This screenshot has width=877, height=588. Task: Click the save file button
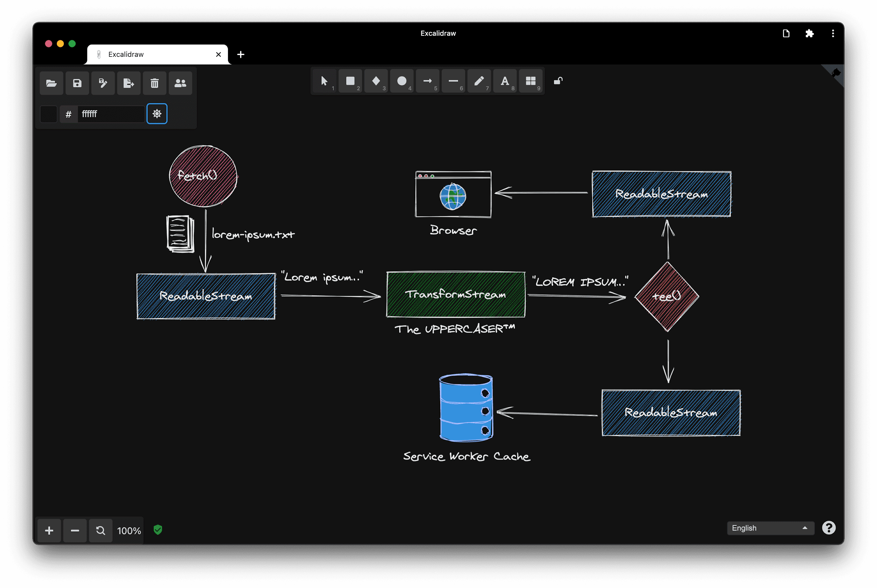[78, 83]
